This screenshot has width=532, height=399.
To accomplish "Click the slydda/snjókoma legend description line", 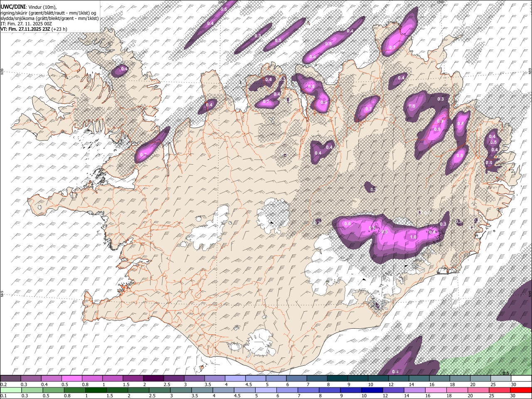I will point(49,18).
